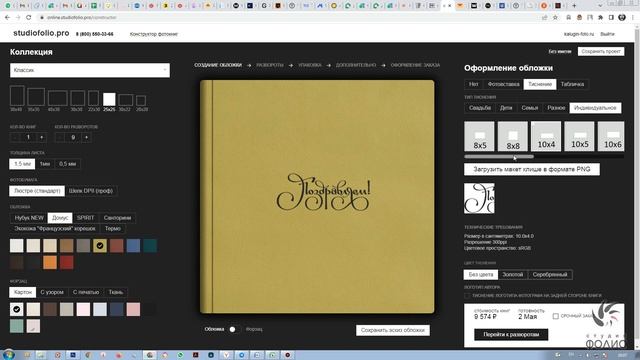The height and width of the screenshot is (360, 640).
Task: Click Загрузить макет клише в формате PNG
Action: (x=532, y=169)
